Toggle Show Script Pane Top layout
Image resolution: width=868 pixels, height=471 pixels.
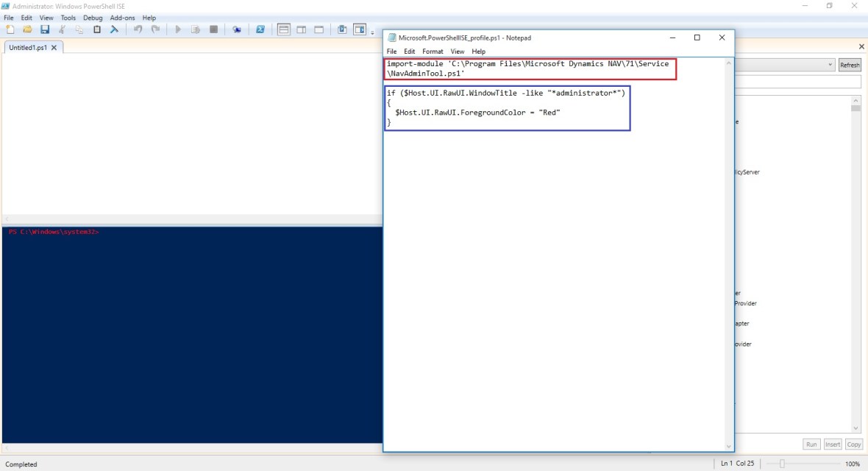coord(284,29)
